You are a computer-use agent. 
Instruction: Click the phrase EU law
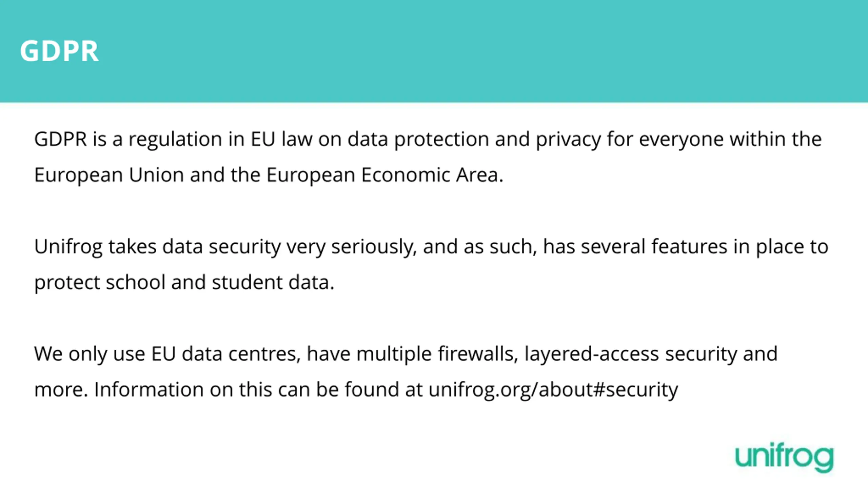281,140
